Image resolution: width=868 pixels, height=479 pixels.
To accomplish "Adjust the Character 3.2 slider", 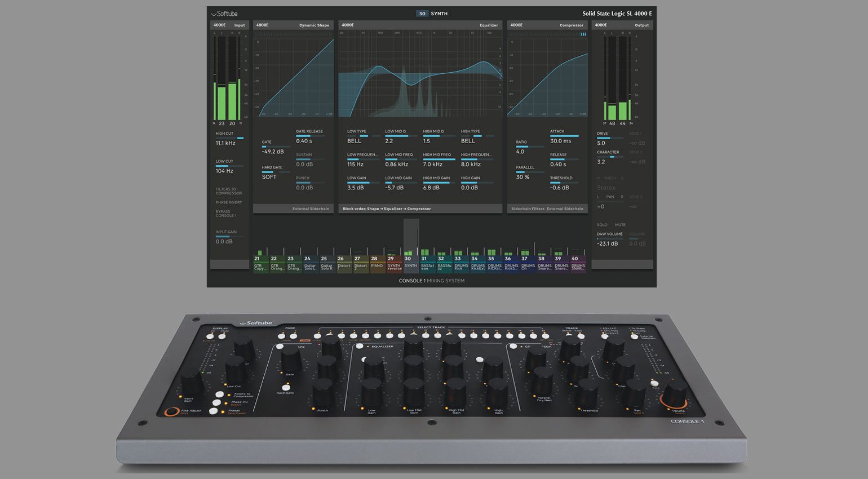I will 609,157.
